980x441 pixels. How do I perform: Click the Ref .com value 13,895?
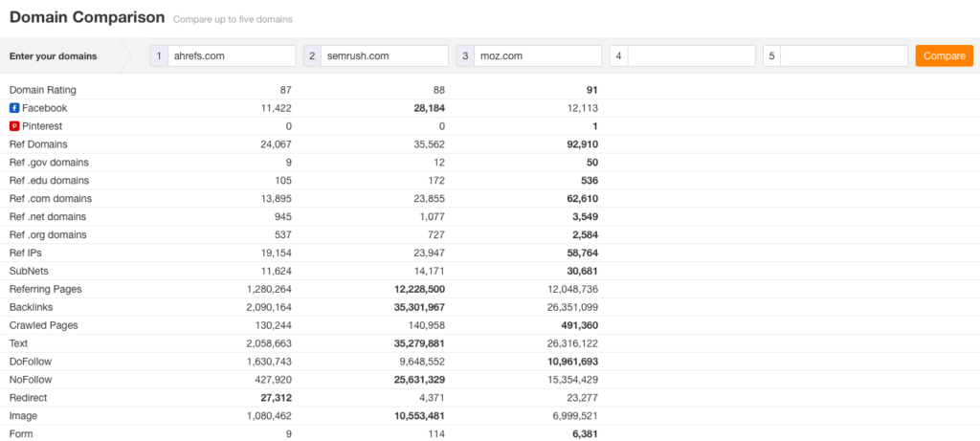tap(277, 199)
